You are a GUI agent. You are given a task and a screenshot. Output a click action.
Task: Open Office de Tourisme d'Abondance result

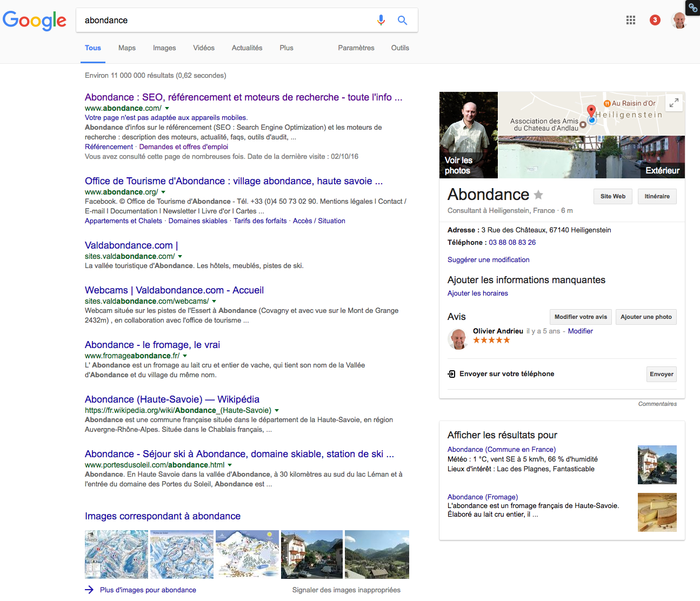pyautogui.click(x=234, y=181)
